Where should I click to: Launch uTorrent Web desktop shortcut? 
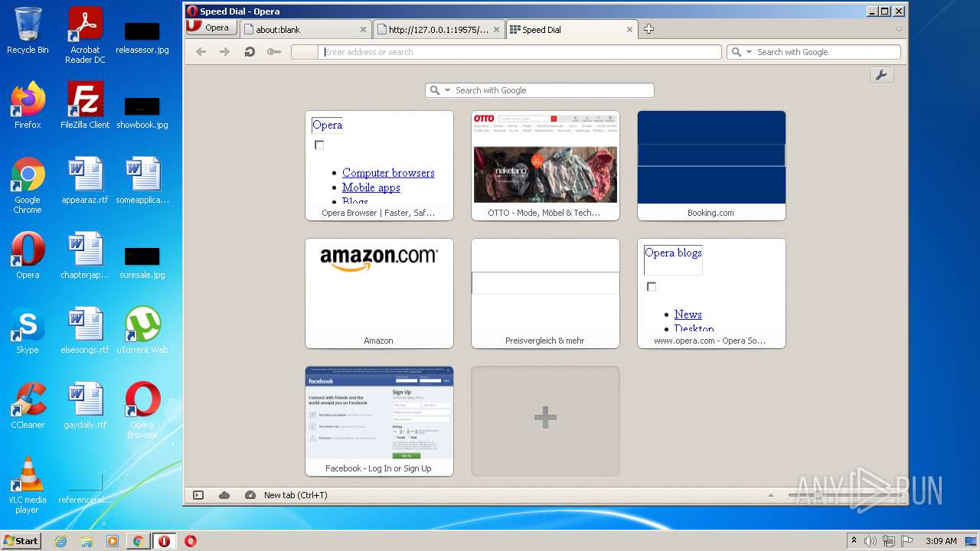point(142,331)
